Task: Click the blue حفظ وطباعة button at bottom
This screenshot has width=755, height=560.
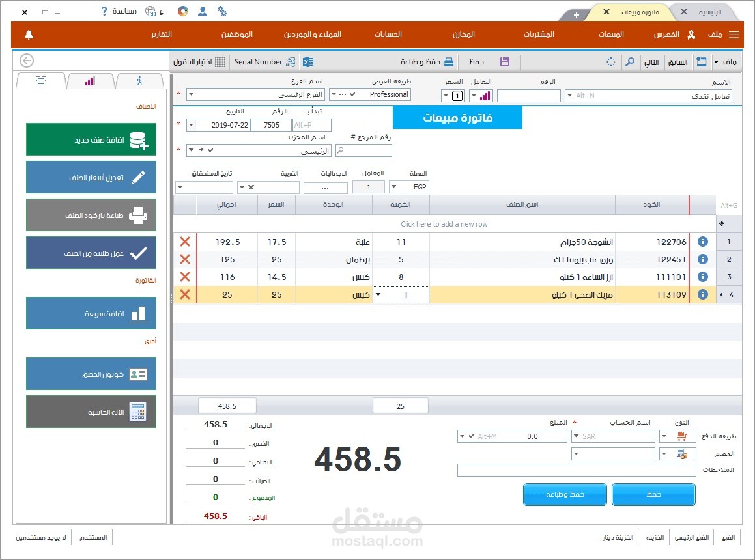Action: click(565, 494)
